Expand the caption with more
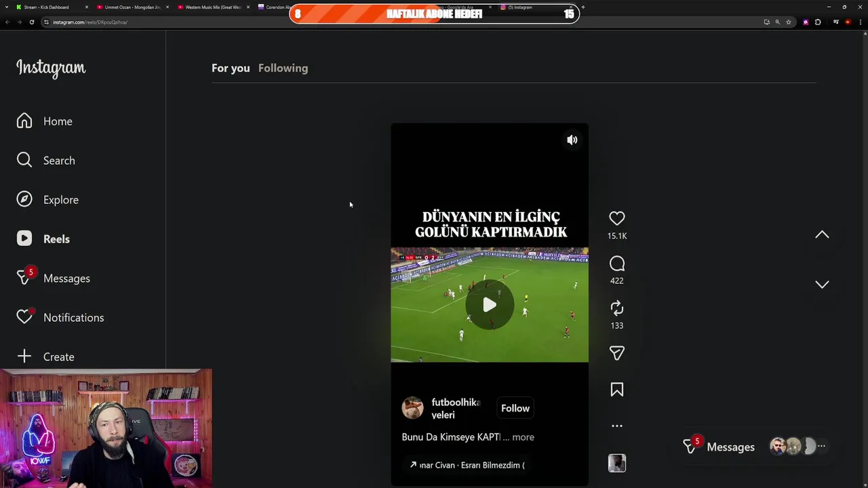 click(x=523, y=437)
